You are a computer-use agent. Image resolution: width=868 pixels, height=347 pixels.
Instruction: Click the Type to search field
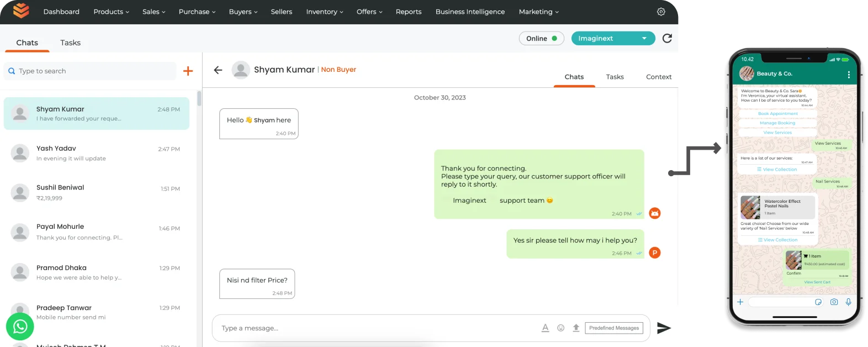click(x=90, y=71)
